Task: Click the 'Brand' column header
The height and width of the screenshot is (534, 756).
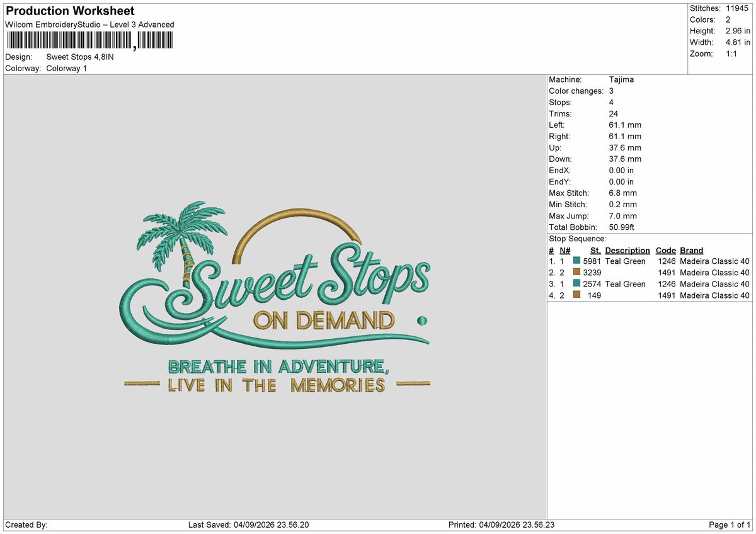Action: click(692, 250)
